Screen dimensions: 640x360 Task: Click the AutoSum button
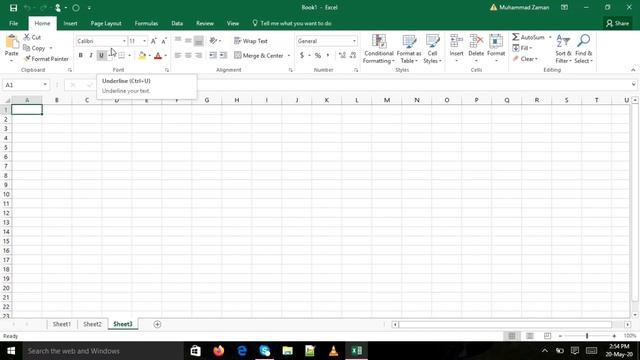click(x=528, y=37)
